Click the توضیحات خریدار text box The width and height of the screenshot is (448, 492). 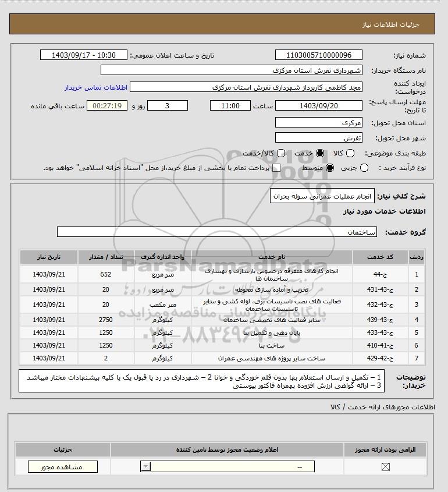[201, 381]
